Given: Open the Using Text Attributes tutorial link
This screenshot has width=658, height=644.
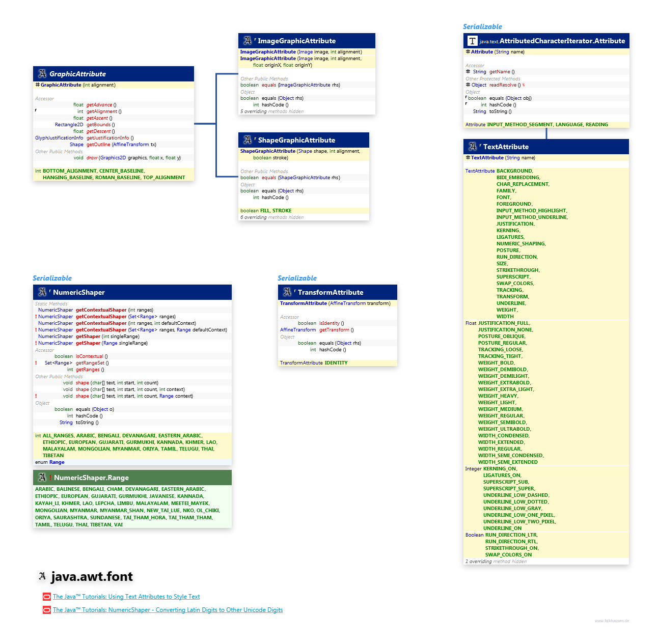Looking at the screenshot, I should coord(126,597).
